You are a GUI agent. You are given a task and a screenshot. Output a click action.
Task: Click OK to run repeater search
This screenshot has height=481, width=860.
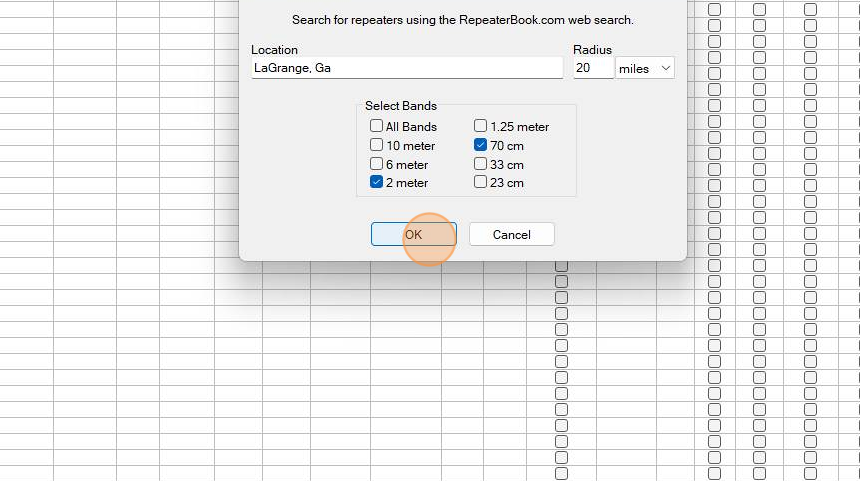[414, 234]
